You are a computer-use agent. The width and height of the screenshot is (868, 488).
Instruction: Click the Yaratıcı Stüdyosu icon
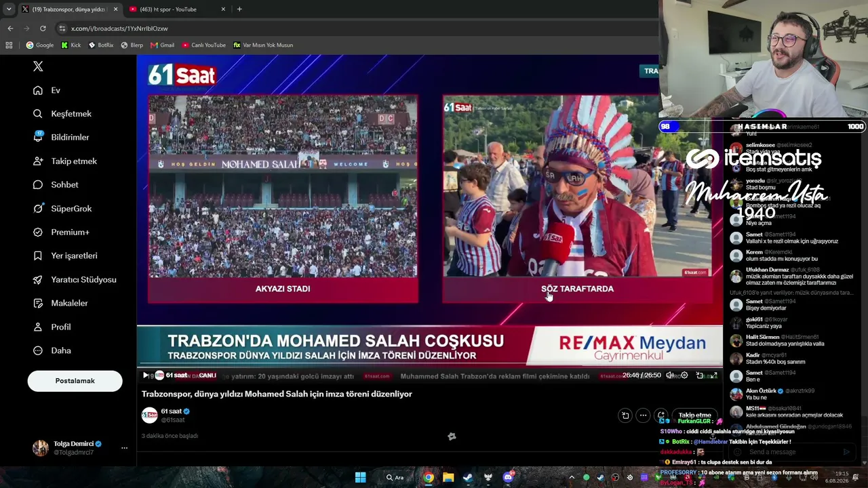click(38, 279)
